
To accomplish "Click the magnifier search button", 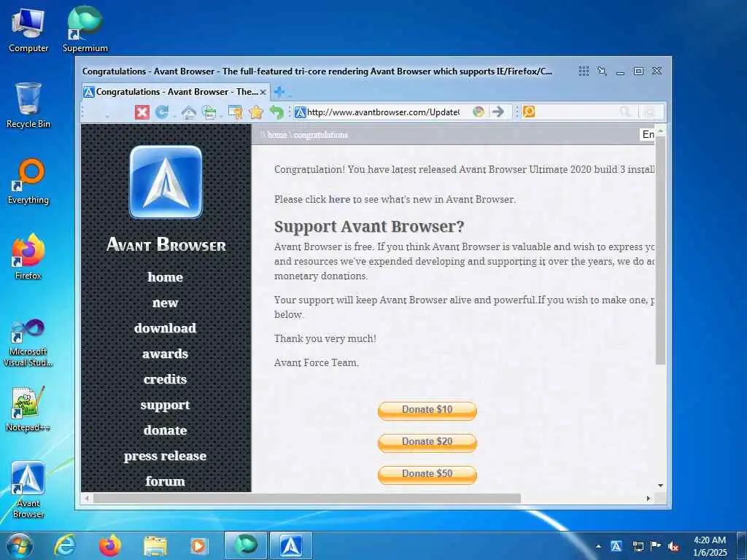I will [625, 112].
